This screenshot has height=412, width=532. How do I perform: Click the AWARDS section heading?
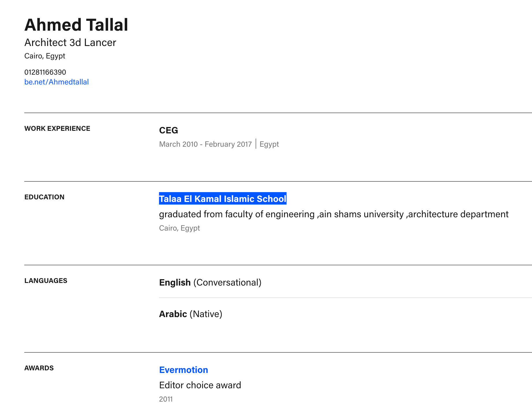[39, 368]
